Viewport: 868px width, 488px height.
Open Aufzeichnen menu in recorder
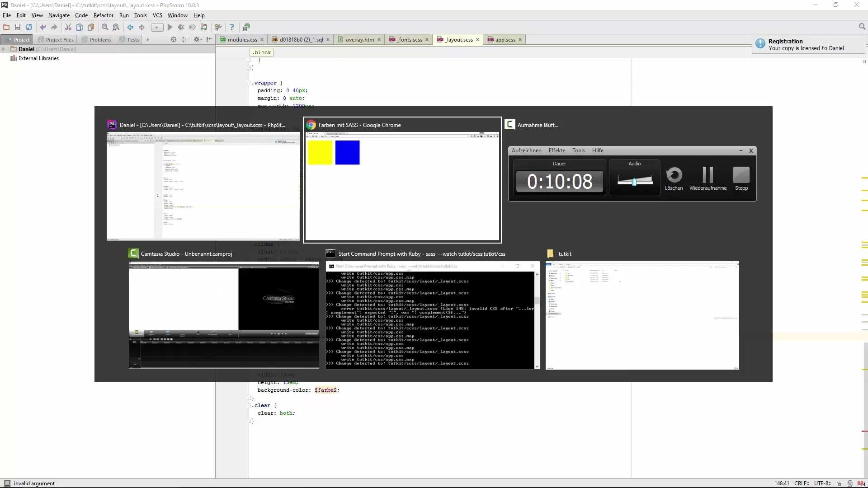(x=526, y=150)
